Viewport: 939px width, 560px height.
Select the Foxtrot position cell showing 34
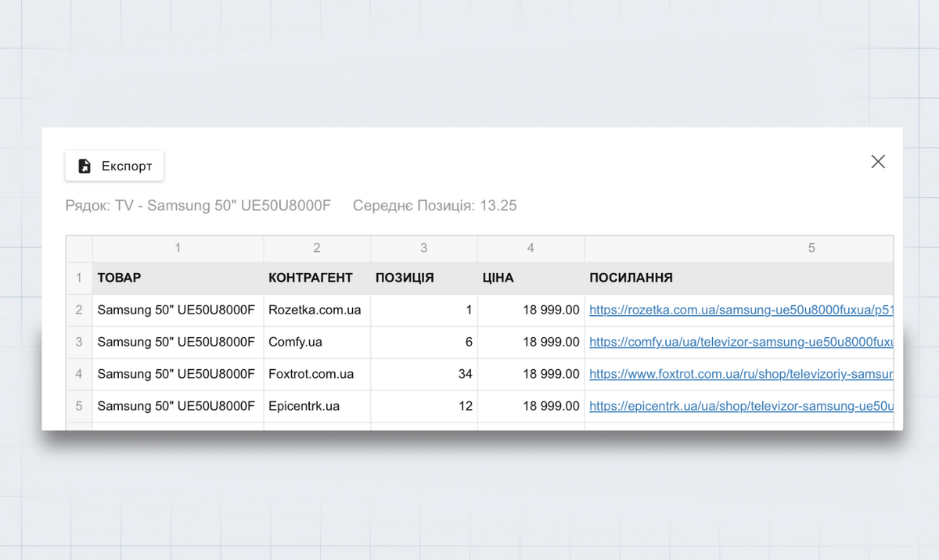point(423,374)
